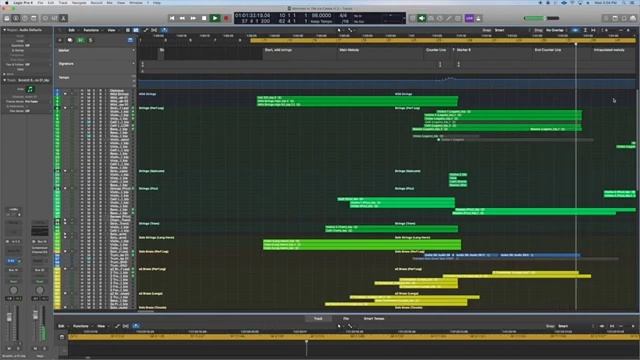Click the Forward transport button
The height and width of the screenshot is (360, 640).
pyautogui.click(x=193, y=18)
